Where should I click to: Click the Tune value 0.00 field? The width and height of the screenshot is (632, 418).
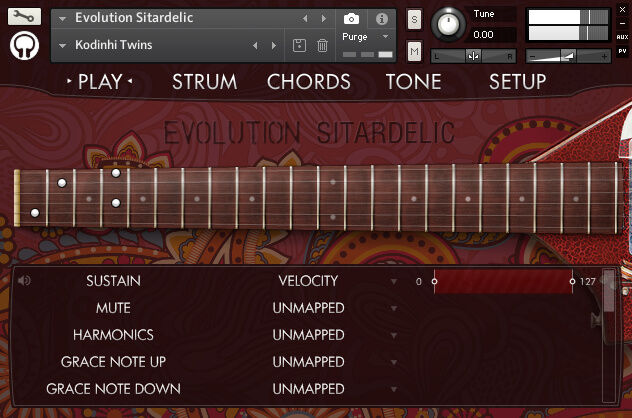491,35
